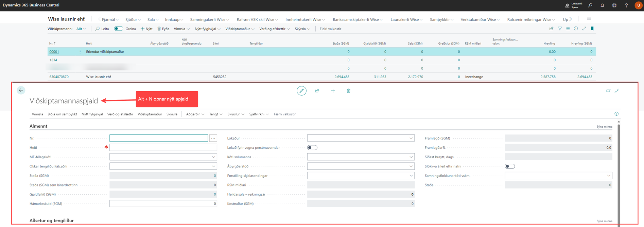Enable Slökkva á leit eftir nafni
644x227 pixels.
[x=510, y=166]
